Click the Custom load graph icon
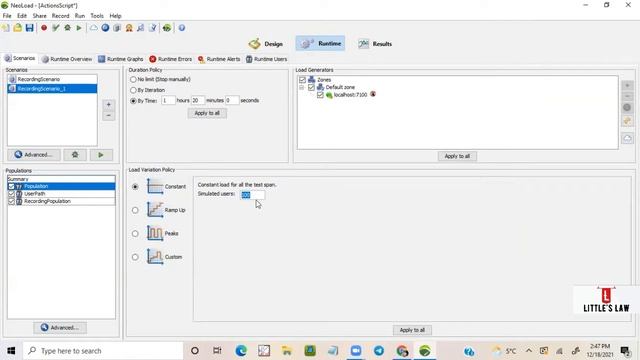 point(155,257)
